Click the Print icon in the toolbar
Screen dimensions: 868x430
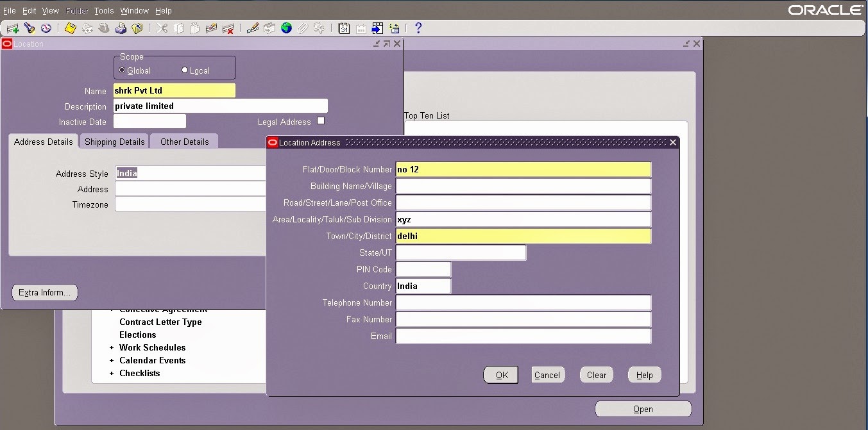tap(121, 28)
